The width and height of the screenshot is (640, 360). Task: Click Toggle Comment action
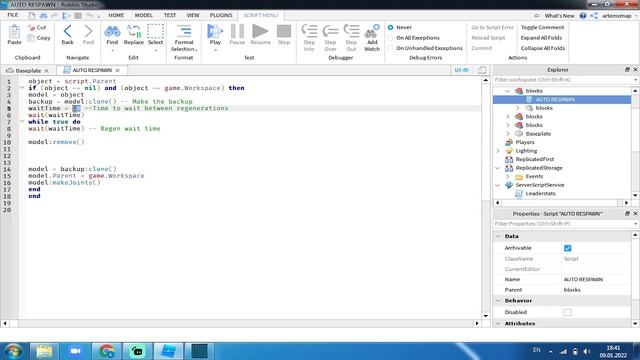pos(542,27)
